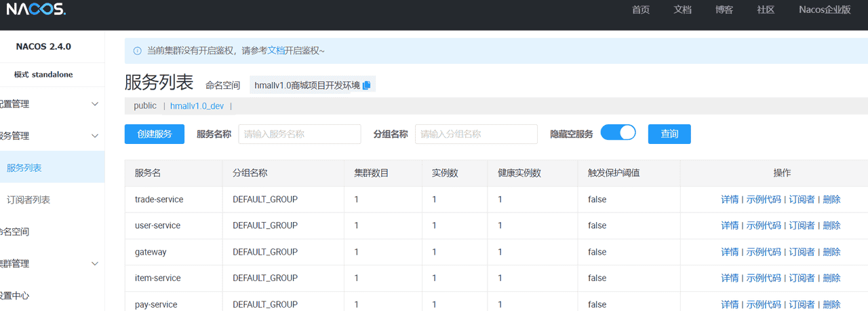The image size is (868, 311).
Task: Open 订阅者列表 in the sidebar
Action: coord(28,200)
